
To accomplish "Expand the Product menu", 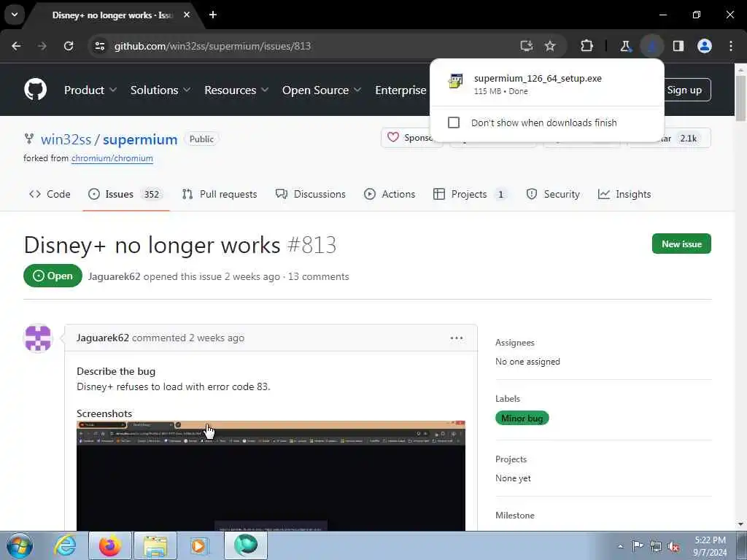I will click(90, 90).
